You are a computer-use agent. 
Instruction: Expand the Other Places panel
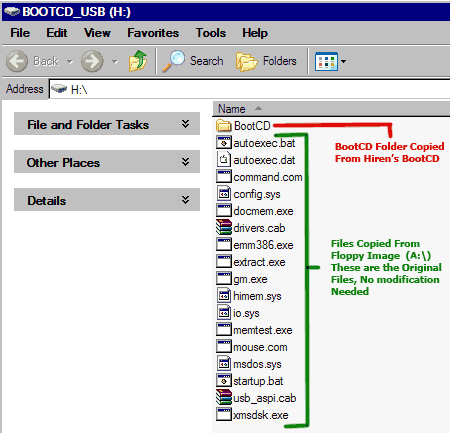click(x=186, y=162)
